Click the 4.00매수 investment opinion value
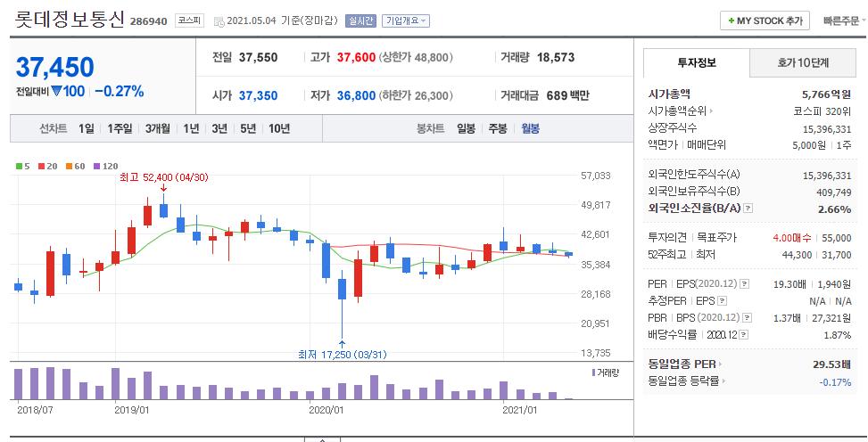Image resolution: width=868 pixels, height=442 pixels. point(792,238)
